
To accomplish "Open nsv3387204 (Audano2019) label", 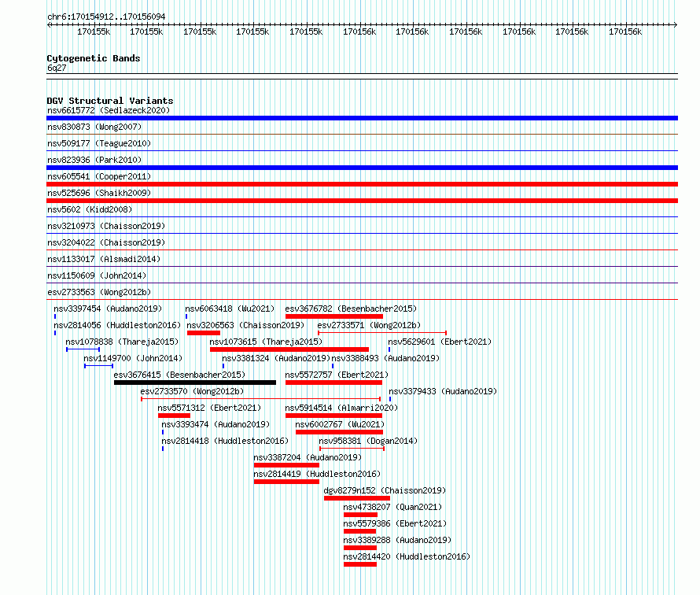I will tap(308, 457).
